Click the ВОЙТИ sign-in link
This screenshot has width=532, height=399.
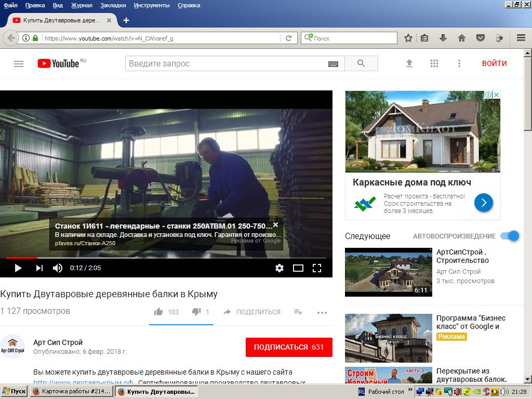coord(495,63)
